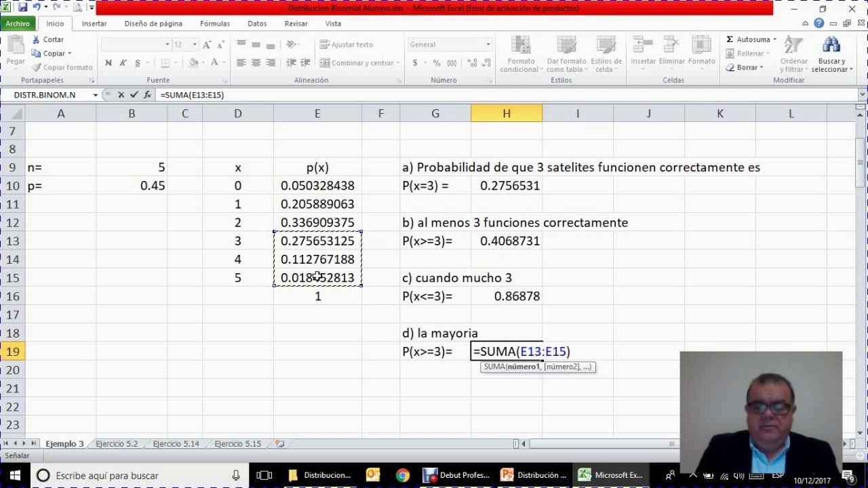
Task: Switch to the Revisar tab
Action: coord(296,23)
